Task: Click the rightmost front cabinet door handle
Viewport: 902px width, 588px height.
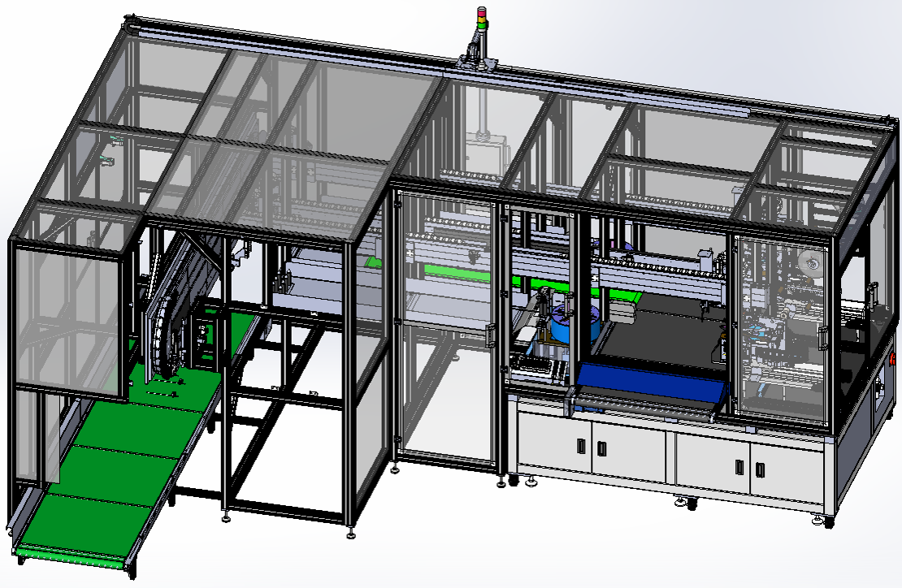Action: click(760, 469)
